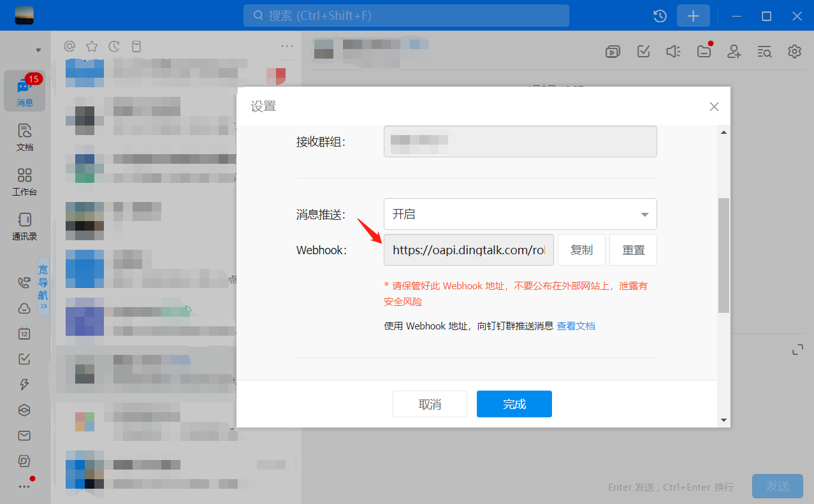Click the settings dialog scrollbar
This screenshot has height=504, width=814.
(723, 255)
